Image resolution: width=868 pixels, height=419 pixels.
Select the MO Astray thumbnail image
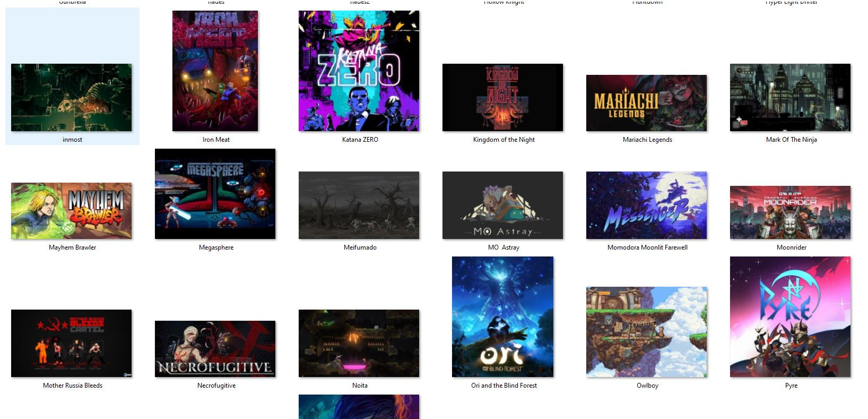click(503, 205)
